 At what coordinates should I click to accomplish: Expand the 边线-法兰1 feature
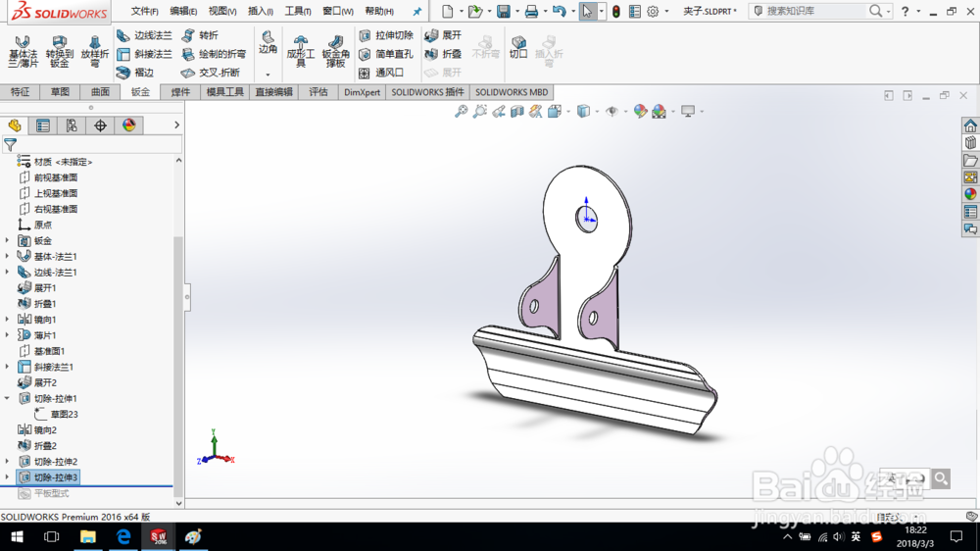point(7,272)
